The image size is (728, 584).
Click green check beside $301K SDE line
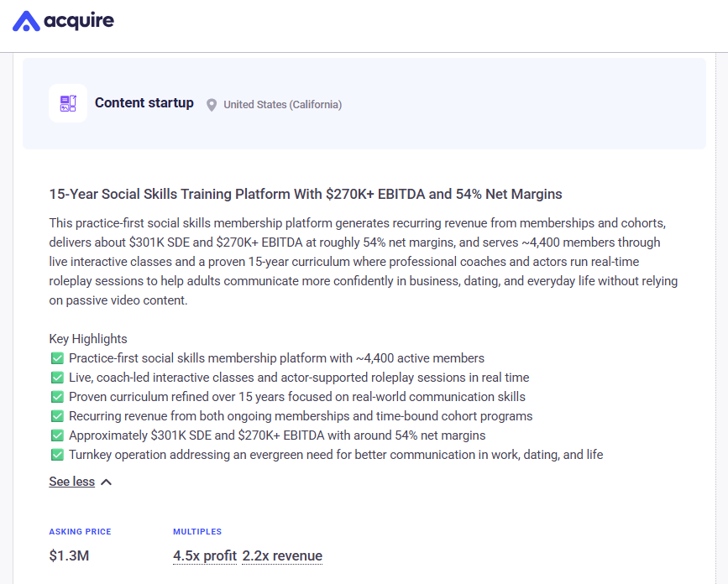click(57, 435)
